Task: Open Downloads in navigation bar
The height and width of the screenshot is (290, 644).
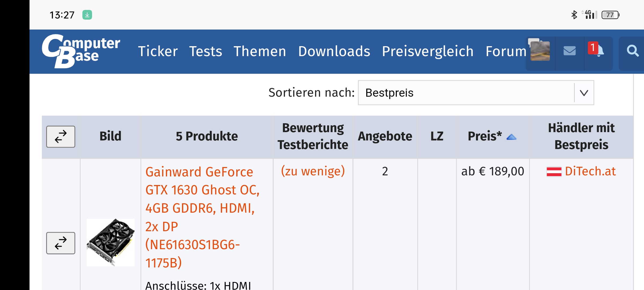Action: (334, 51)
